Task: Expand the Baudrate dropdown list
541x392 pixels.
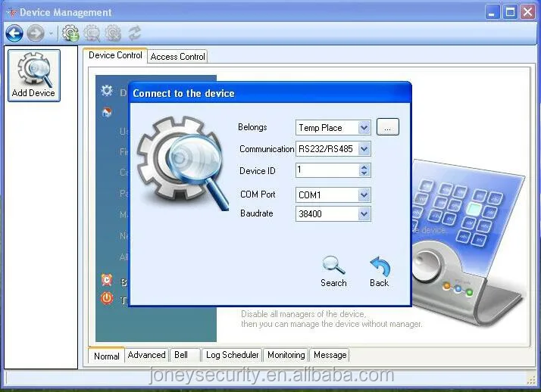Action: point(364,215)
